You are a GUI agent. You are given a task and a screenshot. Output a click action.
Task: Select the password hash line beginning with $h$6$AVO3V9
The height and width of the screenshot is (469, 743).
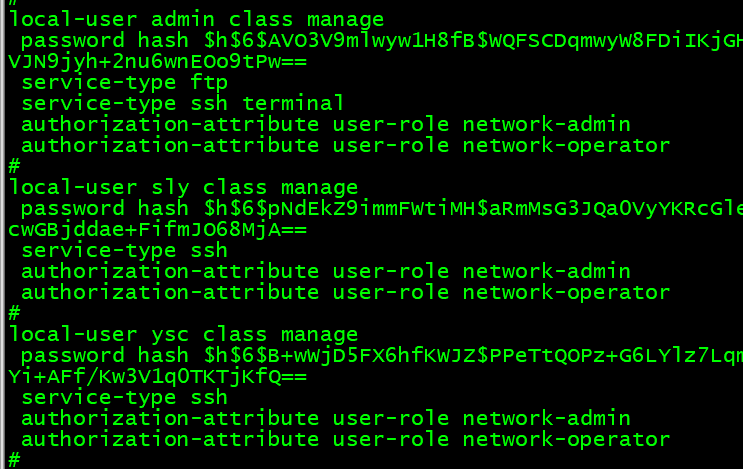pos(380,41)
